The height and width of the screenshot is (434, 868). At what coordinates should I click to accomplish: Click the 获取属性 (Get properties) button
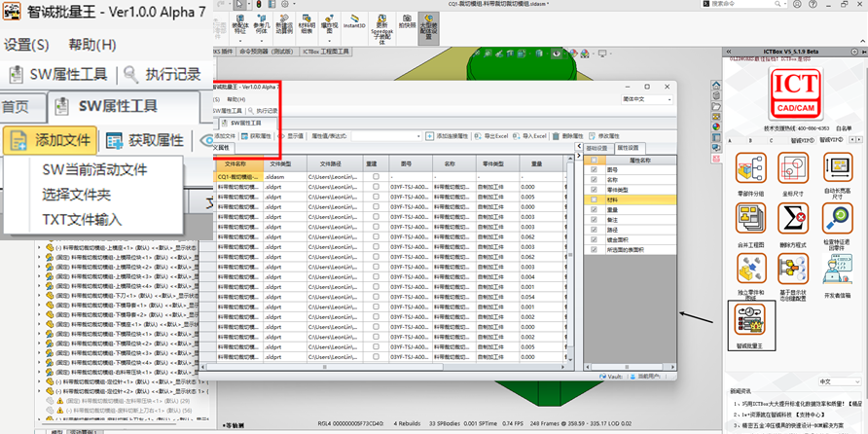(145, 141)
